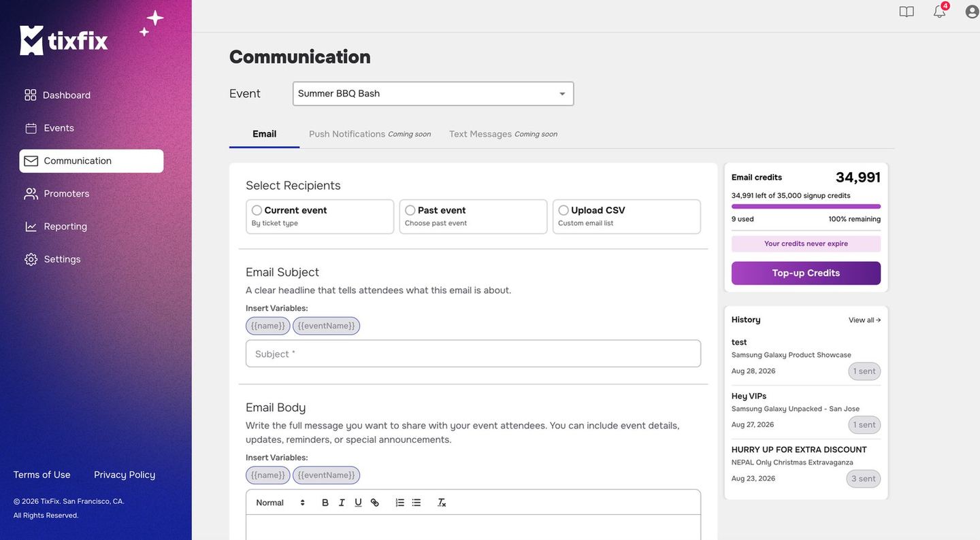The image size is (980, 540).
Task: Open the Event dropdown showing Summer BBQ Bash
Action: pyautogui.click(x=434, y=94)
